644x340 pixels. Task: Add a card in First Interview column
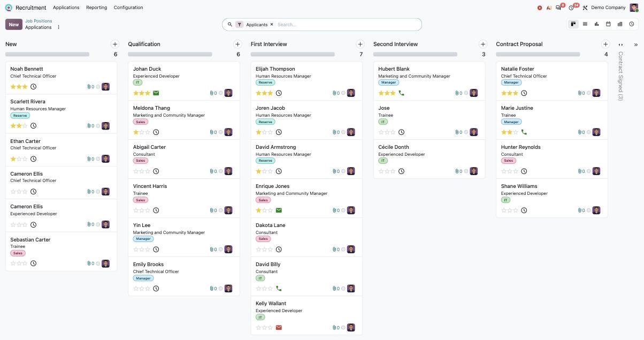coord(360,44)
